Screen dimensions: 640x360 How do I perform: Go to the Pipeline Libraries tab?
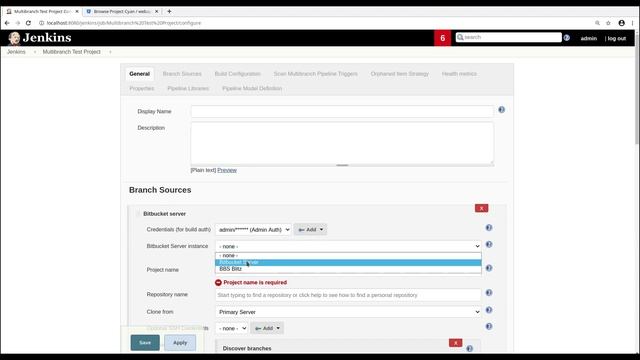pos(188,89)
